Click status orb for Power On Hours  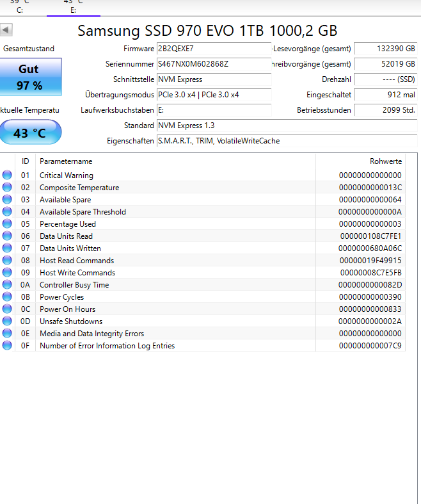(x=7, y=309)
